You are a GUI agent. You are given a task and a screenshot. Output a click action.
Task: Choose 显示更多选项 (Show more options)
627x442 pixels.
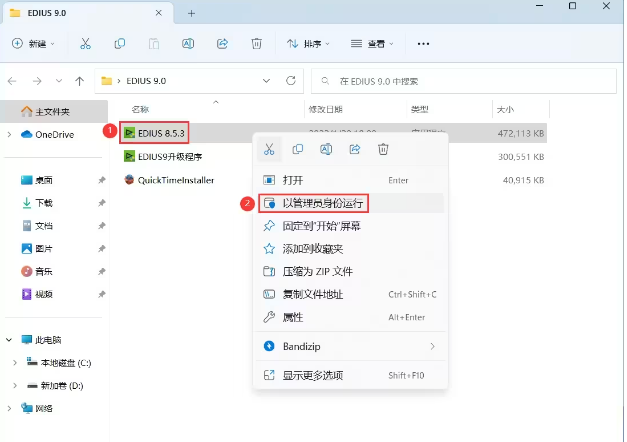[x=350, y=375]
